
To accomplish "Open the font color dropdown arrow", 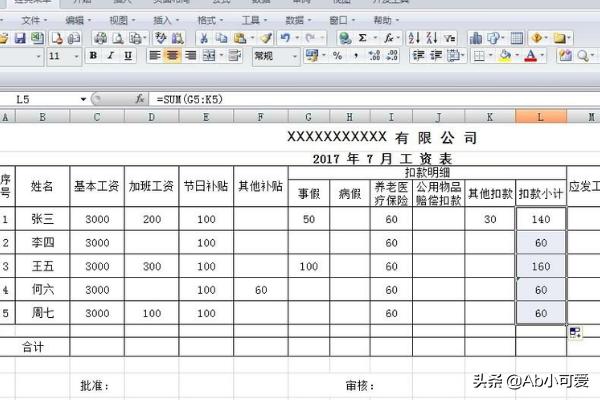I will [x=542, y=56].
